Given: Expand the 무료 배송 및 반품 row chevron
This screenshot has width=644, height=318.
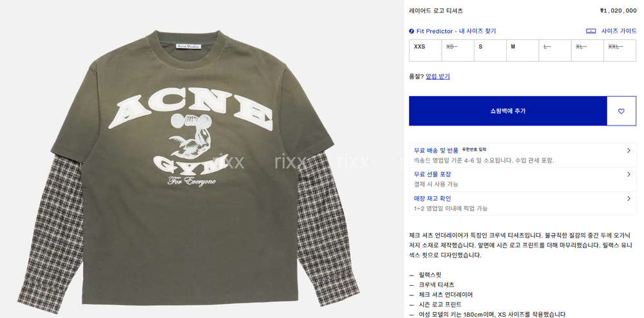Looking at the screenshot, I should pyautogui.click(x=629, y=151).
